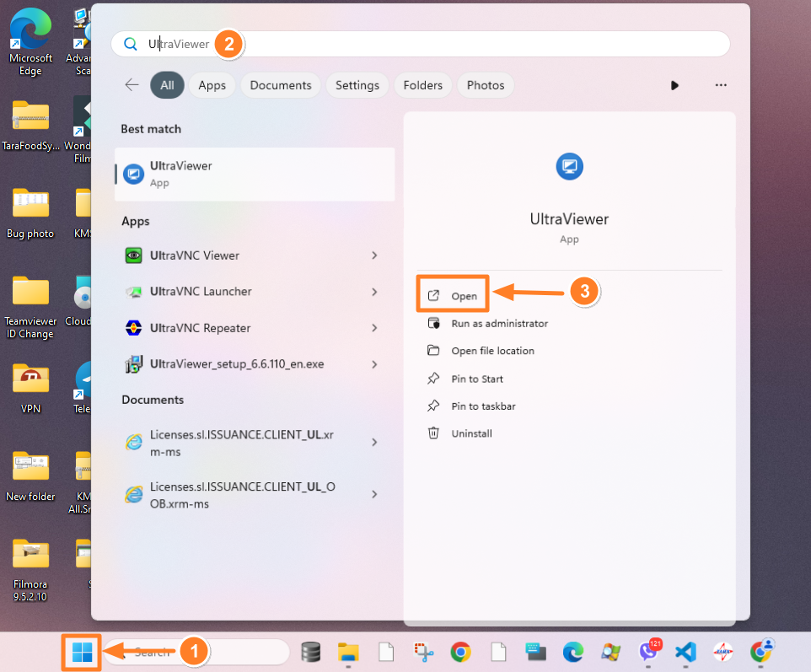Open Google Chrome from taskbar
Screen dimensions: 811x672
(x=460, y=652)
